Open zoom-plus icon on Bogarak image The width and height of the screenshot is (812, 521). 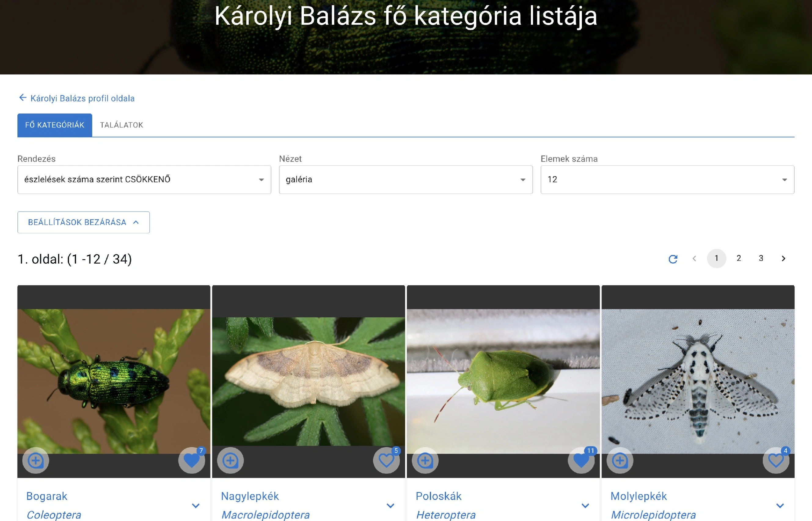(35, 460)
